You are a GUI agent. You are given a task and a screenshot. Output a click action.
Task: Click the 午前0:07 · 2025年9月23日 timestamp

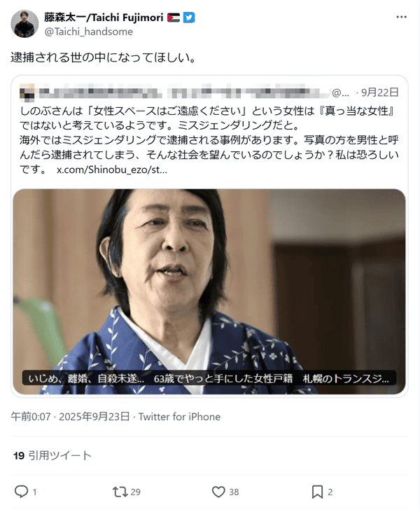(70, 417)
